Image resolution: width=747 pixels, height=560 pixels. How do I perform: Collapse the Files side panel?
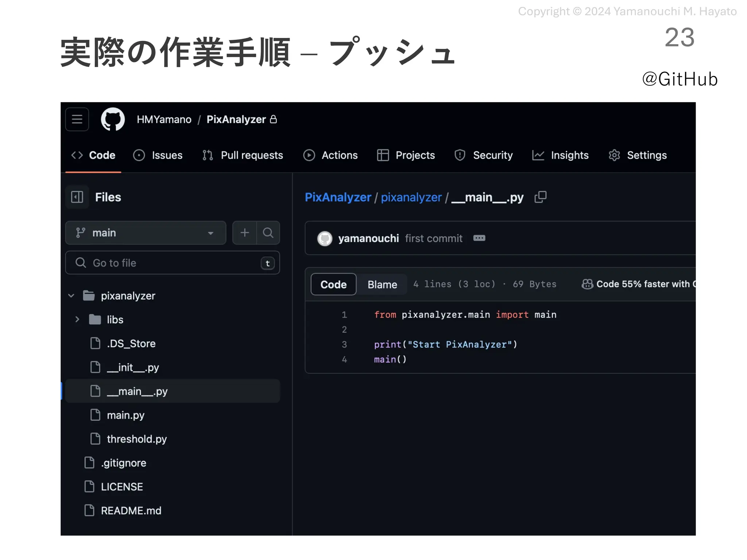coord(77,197)
